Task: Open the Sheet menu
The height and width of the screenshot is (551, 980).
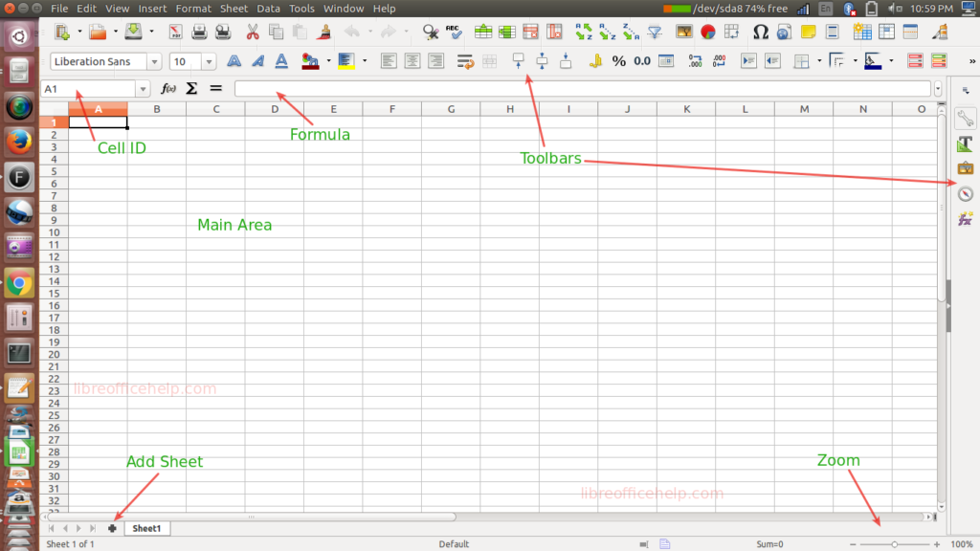Action: (234, 9)
